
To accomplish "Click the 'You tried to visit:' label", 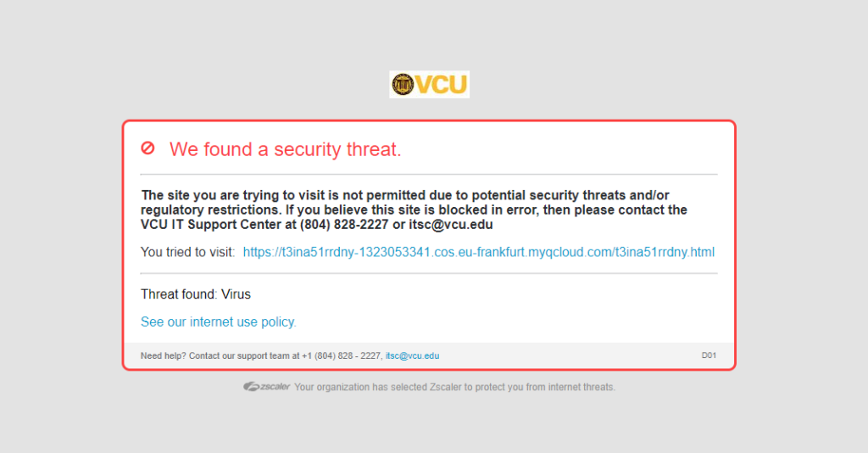I will pos(187,252).
